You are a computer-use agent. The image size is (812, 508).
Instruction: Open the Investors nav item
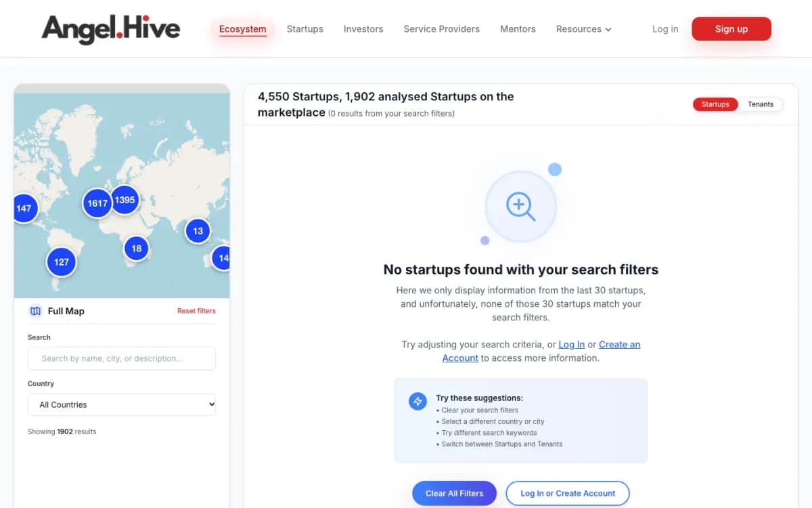point(363,29)
